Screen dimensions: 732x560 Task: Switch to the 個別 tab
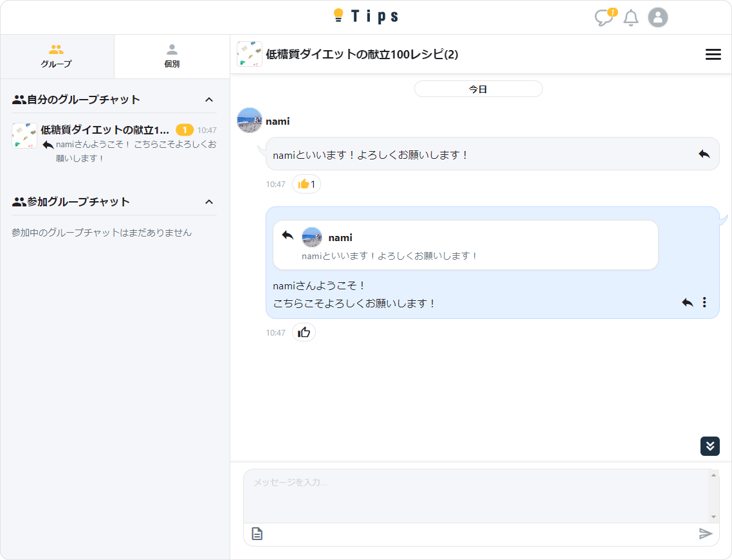click(x=172, y=57)
